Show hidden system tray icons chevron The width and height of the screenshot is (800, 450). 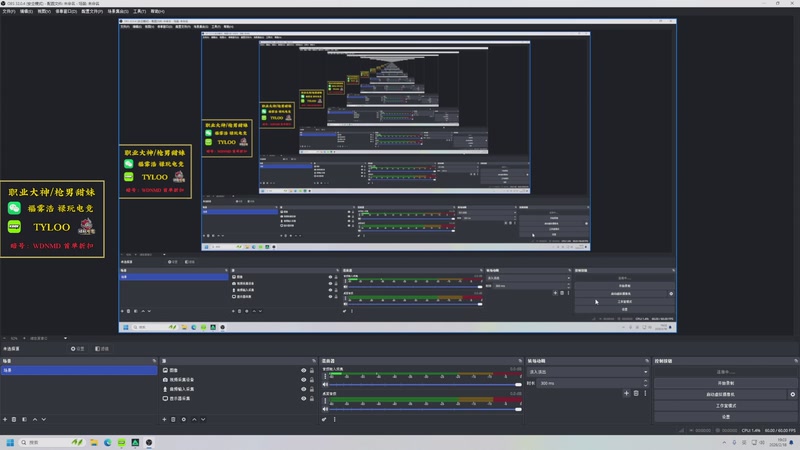click(x=724, y=442)
